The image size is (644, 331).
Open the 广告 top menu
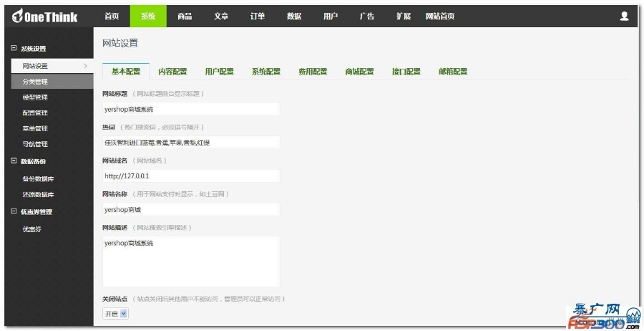click(367, 16)
